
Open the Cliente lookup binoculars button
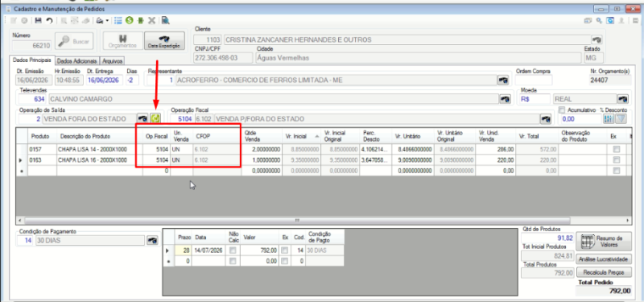pyautogui.click(x=597, y=39)
